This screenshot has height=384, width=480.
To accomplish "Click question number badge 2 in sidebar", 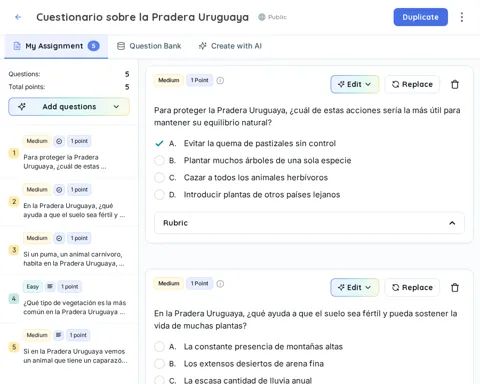I will point(14,202).
